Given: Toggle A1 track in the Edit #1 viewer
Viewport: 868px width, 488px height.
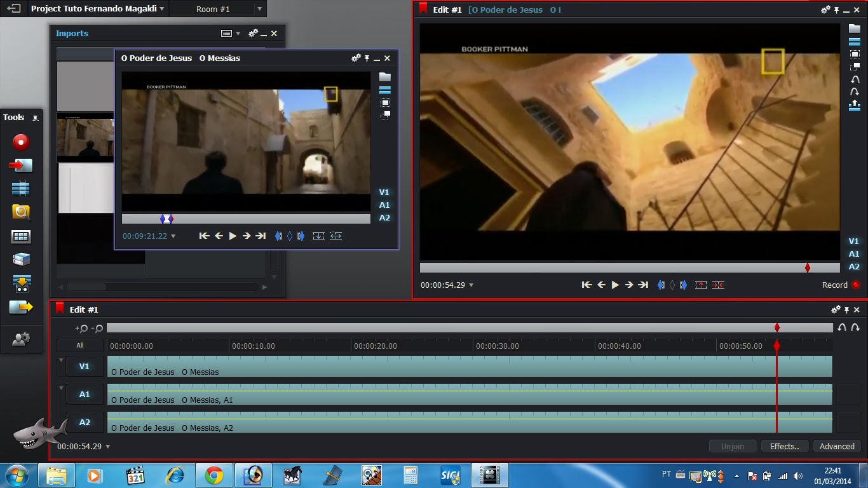Looking at the screenshot, I should [x=853, y=254].
